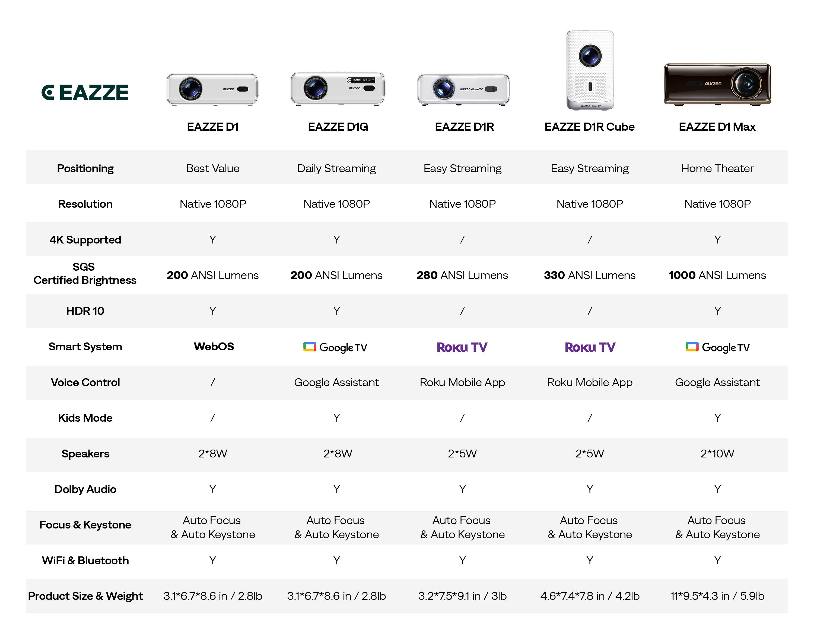Click the Roku TV logo under D1R Cube
This screenshot has height=644, width=814.
590,347
